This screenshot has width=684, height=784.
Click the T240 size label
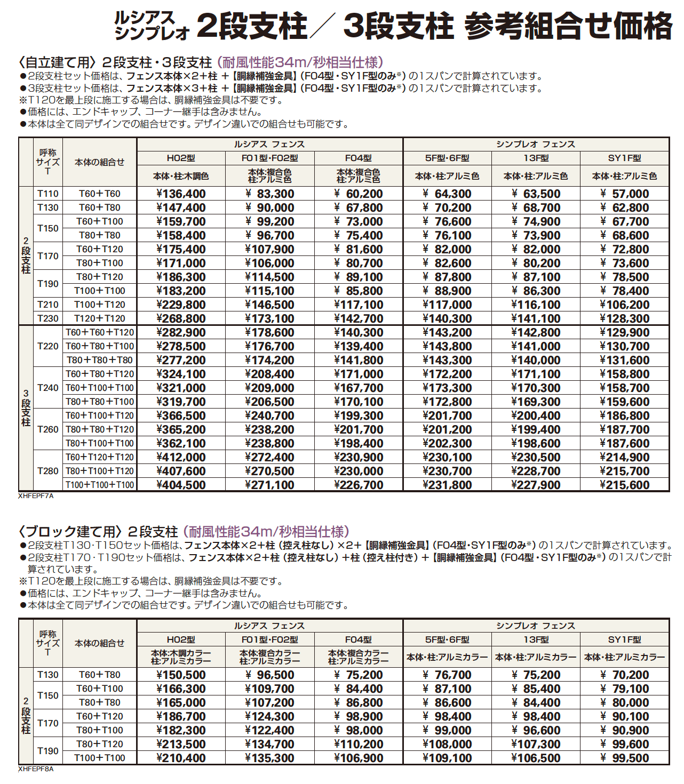(48, 388)
